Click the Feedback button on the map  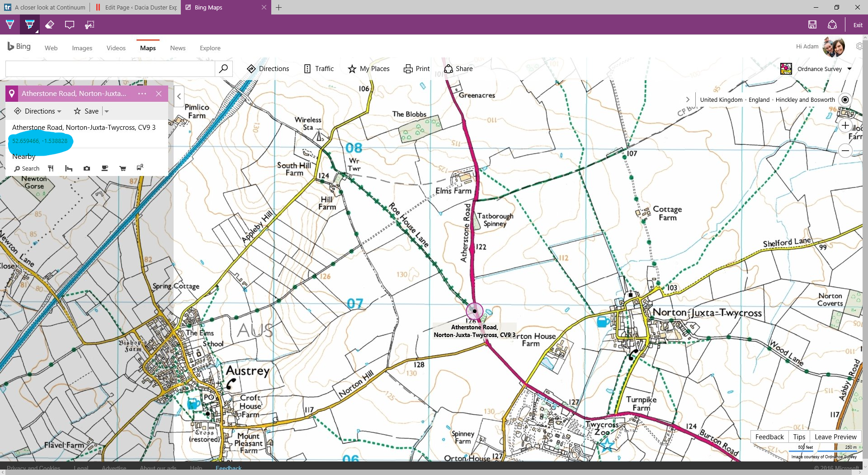click(x=769, y=437)
